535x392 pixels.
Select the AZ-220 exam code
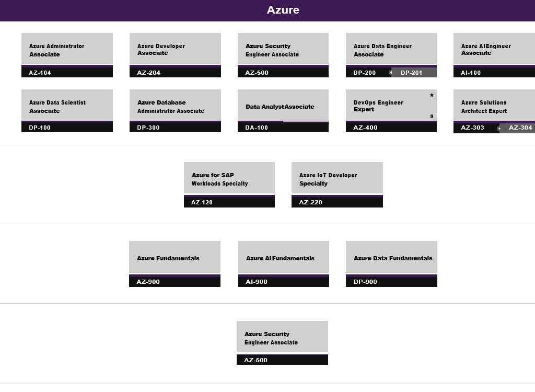click(311, 202)
